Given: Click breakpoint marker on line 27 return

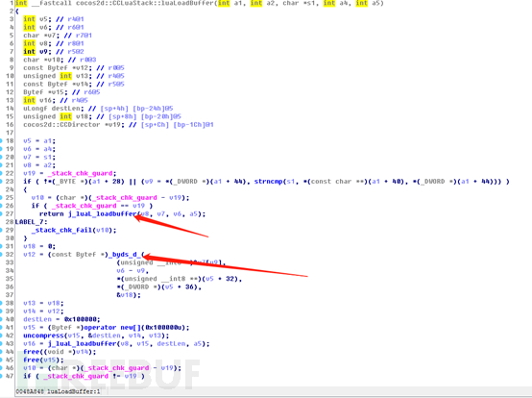Looking at the screenshot, I should pyautogui.click(x=1, y=214).
